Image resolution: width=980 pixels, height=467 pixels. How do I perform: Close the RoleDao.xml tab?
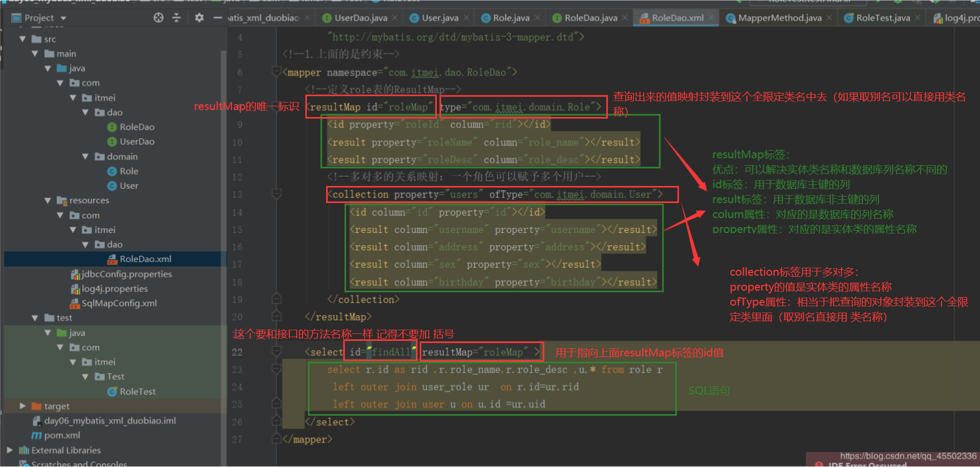coord(711,18)
